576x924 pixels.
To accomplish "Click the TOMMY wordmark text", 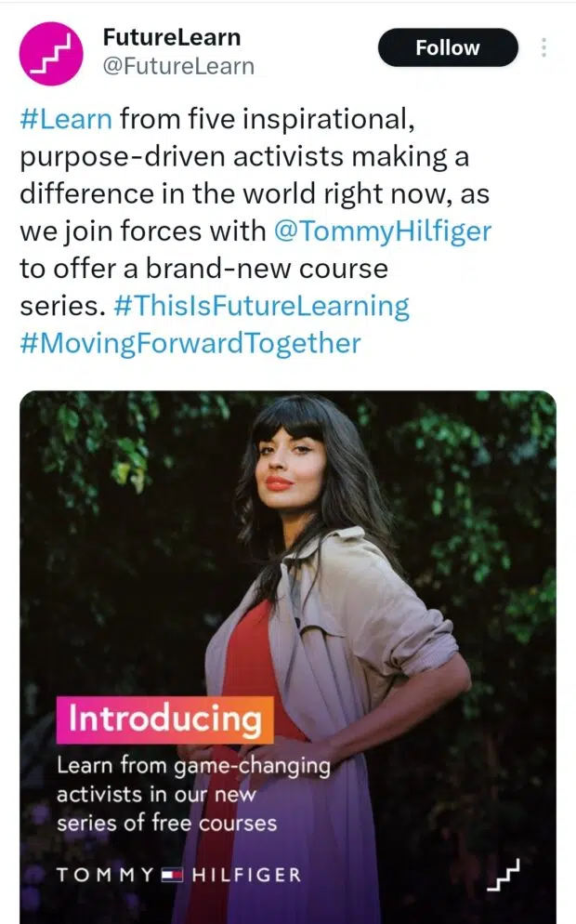I will 105,875.
